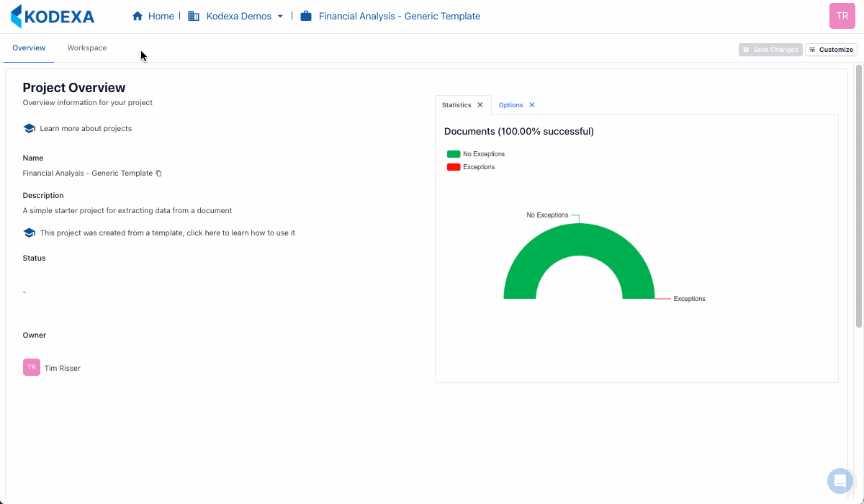Click the project briefcase icon

tap(306, 16)
